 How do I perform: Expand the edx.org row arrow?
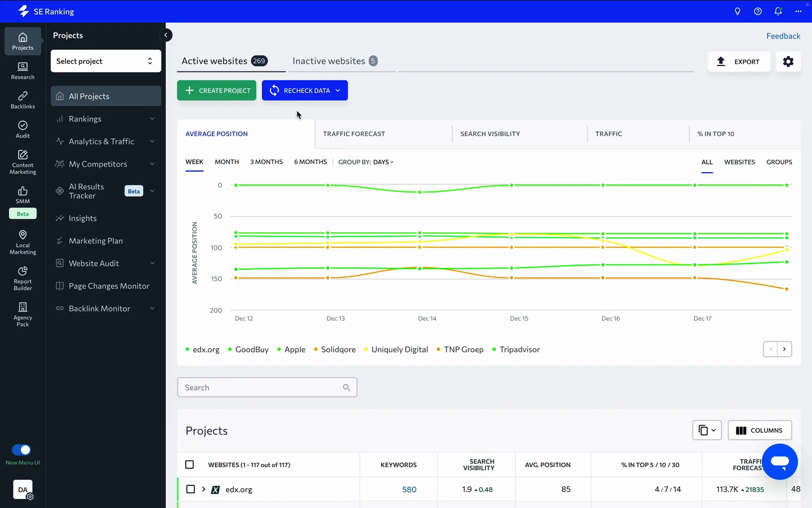pos(203,489)
